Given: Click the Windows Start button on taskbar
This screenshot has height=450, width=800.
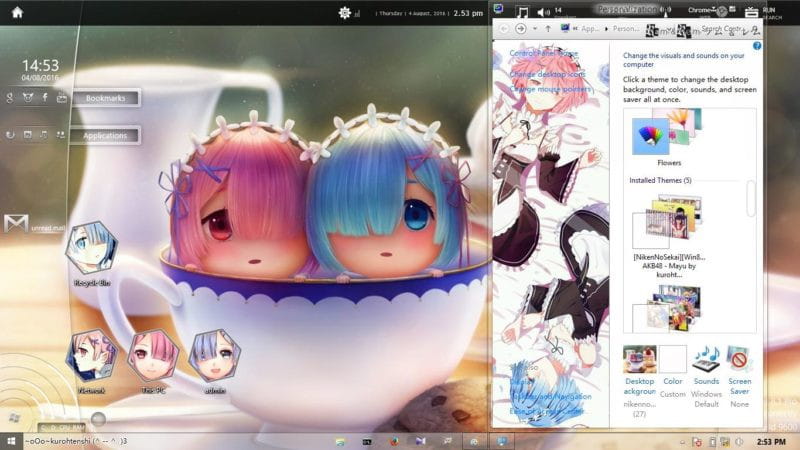Looking at the screenshot, I should click(11, 441).
